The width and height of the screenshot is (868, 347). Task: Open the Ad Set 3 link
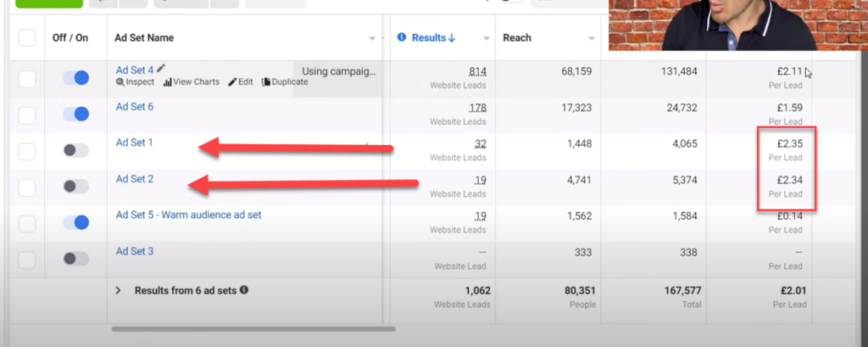[135, 251]
